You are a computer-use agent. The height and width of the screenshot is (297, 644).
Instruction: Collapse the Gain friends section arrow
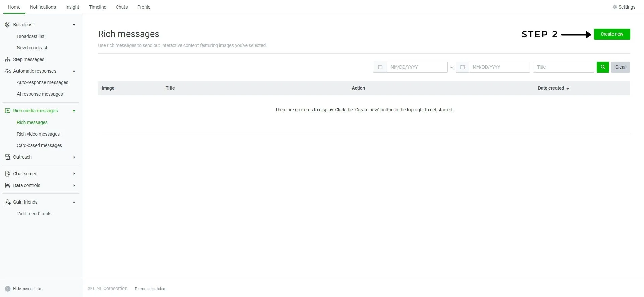[x=74, y=202]
